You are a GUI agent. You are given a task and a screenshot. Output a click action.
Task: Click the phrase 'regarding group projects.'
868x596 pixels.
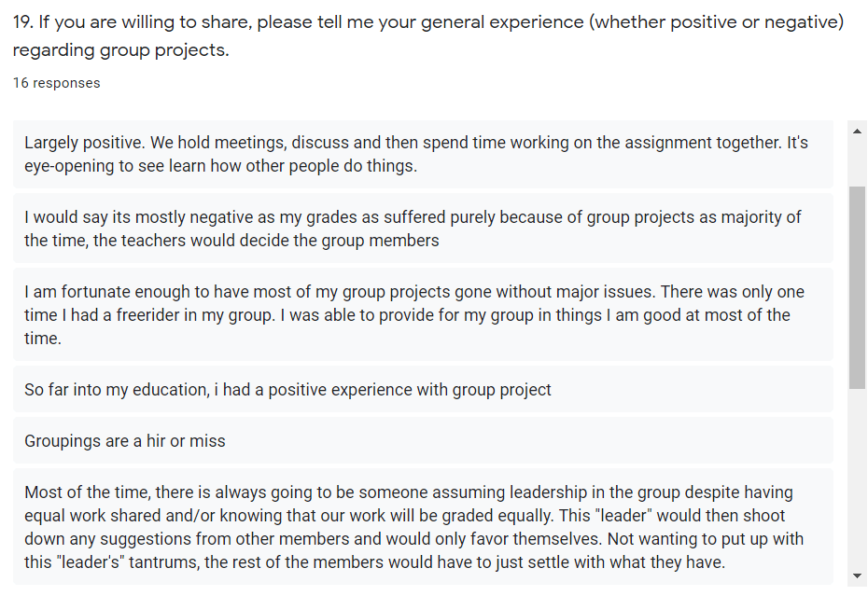pyautogui.click(x=120, y=50)
